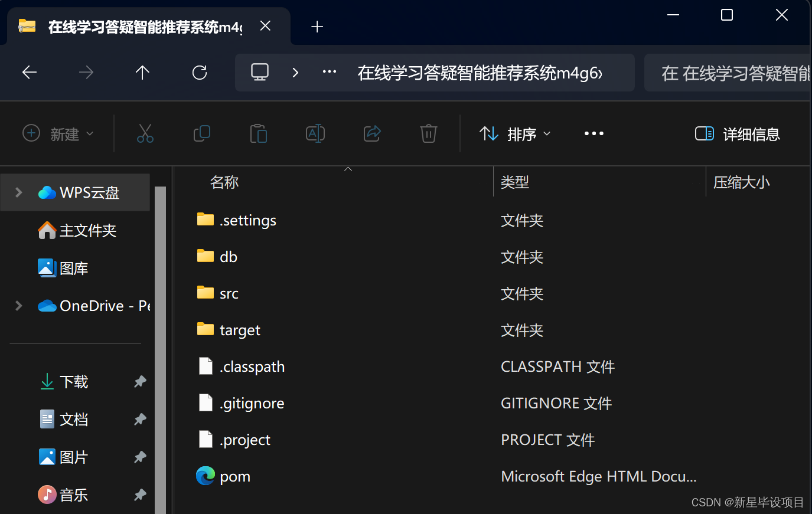This screenshot has height=514, width=812.
Task: Unpin 下载 from the sidebar
Action: click(139, 382)
